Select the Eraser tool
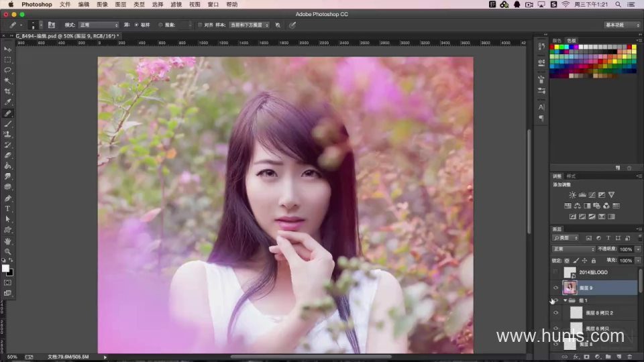Screen dimensions: 644x362 pyautogui.click(x=7, y=156)
